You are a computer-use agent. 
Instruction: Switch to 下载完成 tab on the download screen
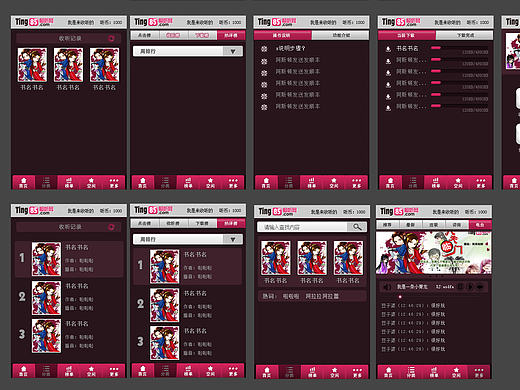464,35
